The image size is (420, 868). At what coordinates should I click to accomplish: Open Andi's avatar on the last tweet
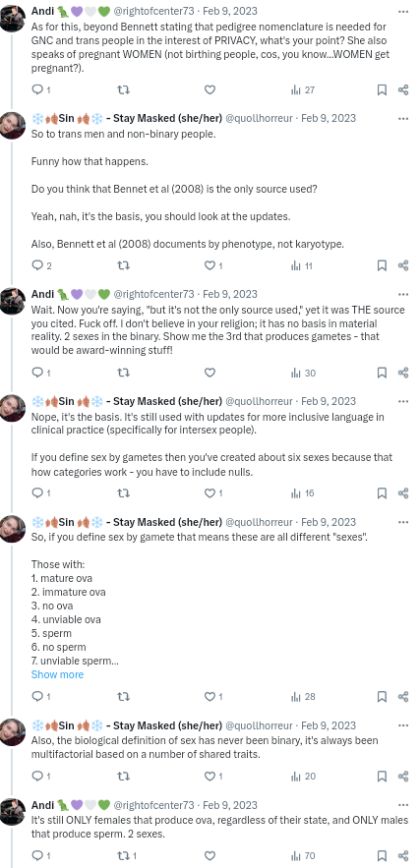[x=12, y=812]
